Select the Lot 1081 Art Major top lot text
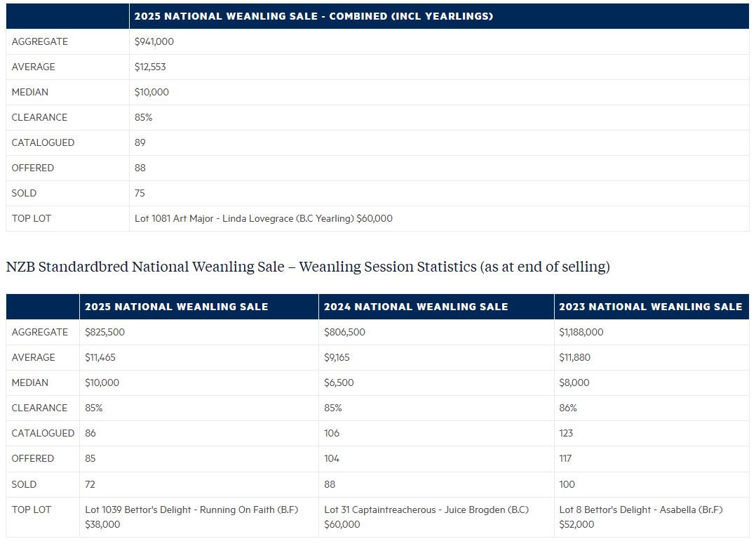756x546 pixels. click(263, 218)
